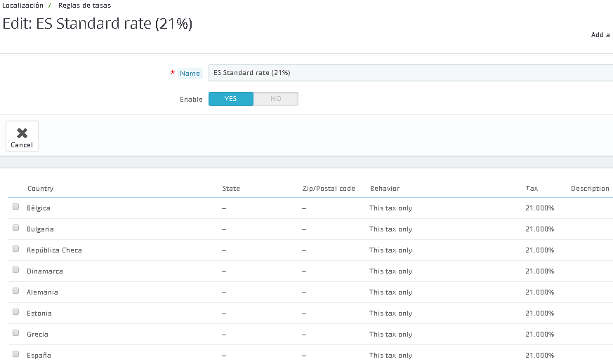
Task: Tick the República Checa checkbox
Action: (x=16, y=249)
